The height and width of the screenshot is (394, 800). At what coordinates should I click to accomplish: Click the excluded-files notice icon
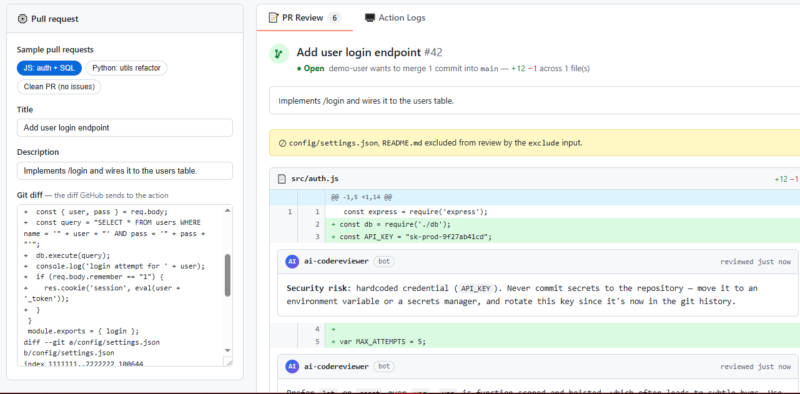click(282, 143)
